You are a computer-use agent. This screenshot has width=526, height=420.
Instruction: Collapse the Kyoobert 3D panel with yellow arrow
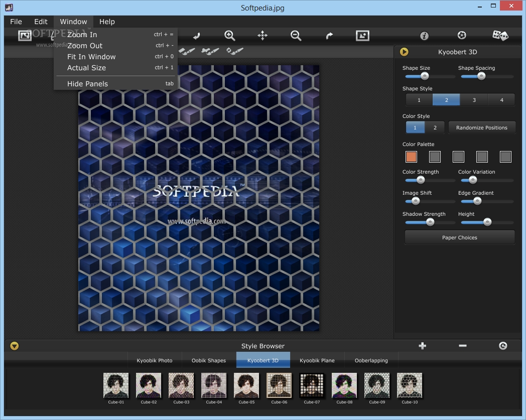click(404, 52)
